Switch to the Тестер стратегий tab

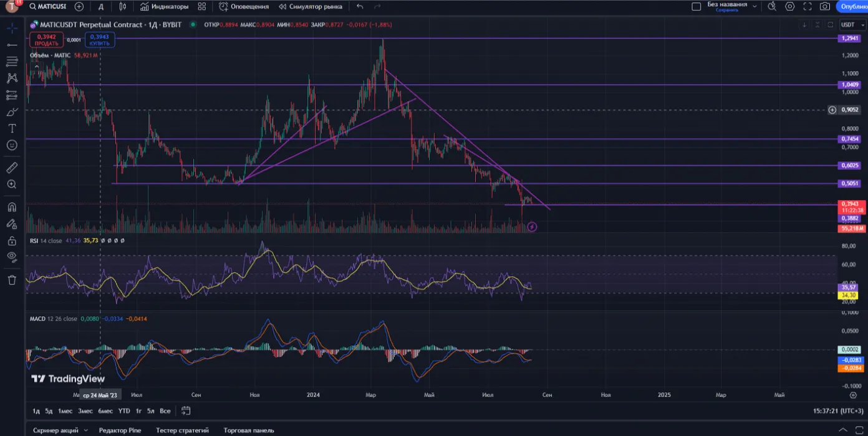pos(182,430)
